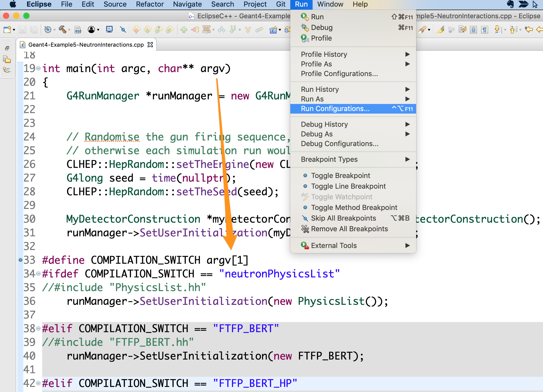Click the green plus toolbar icon
This screenshot has width=543, height=392.
[x=184, y=30]
